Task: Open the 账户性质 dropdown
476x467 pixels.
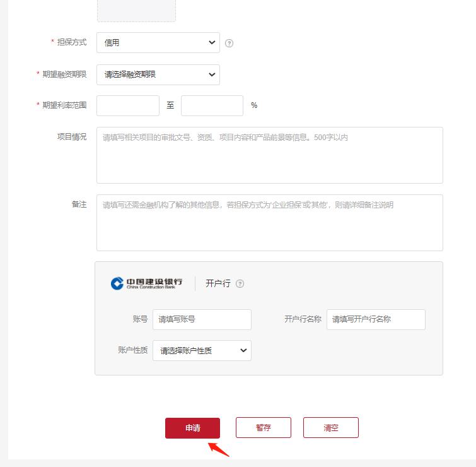Action: [x=202, y=350]
